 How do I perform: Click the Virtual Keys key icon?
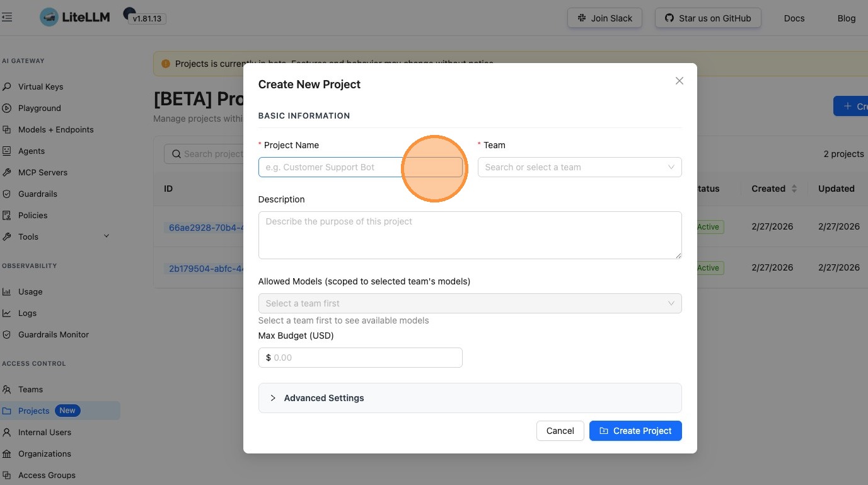(x=7, y=86)
